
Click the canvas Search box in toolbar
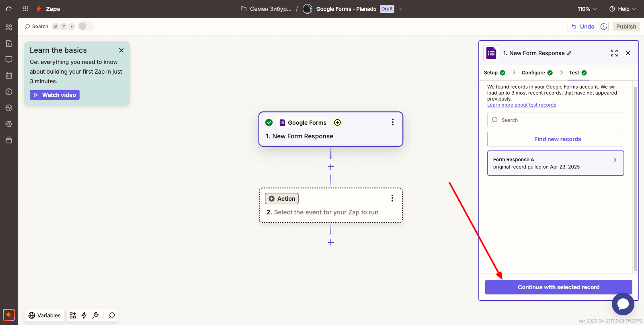pyautogui.click(x=37, y=27)
